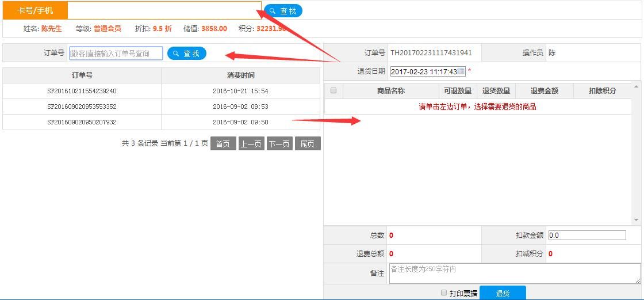This screenshot has height=300, width=644.
Task: Click the 扣除积分 column header
Action: pos(602,91)
